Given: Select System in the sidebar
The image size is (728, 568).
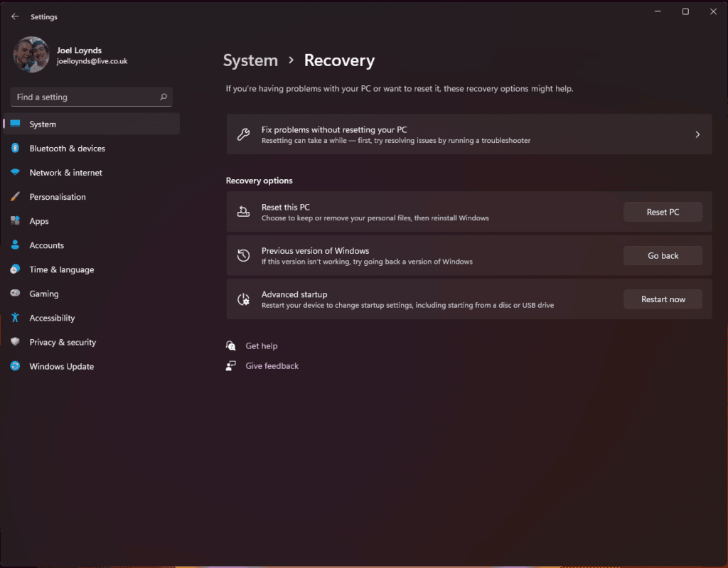Looking at the screenshot, I should [x=92, y=124].
